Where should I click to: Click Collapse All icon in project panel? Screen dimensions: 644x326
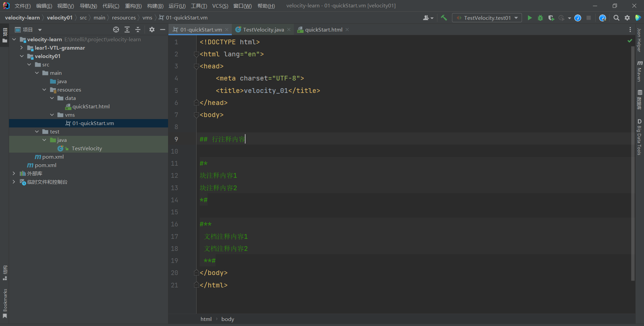coord(138,30)
